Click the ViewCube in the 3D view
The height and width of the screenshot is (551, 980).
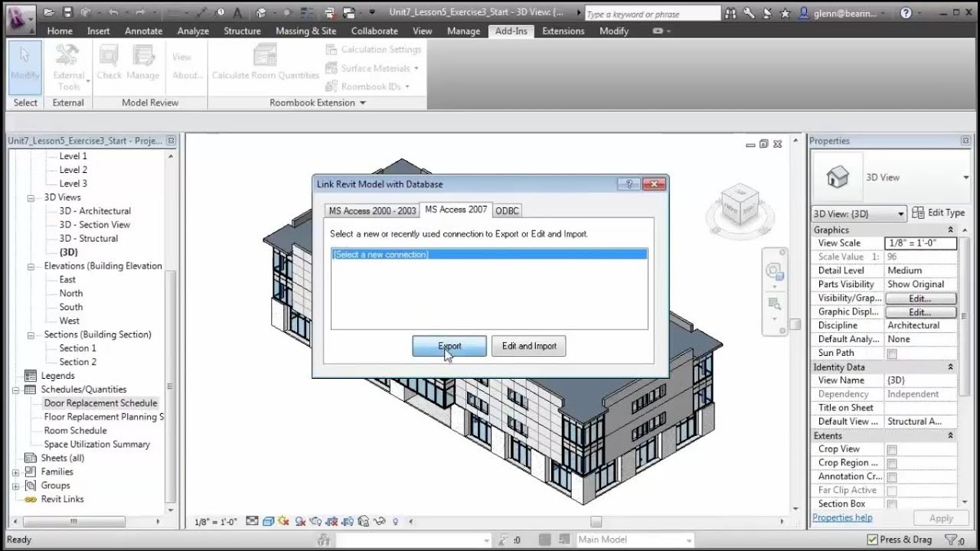(741, 203)
